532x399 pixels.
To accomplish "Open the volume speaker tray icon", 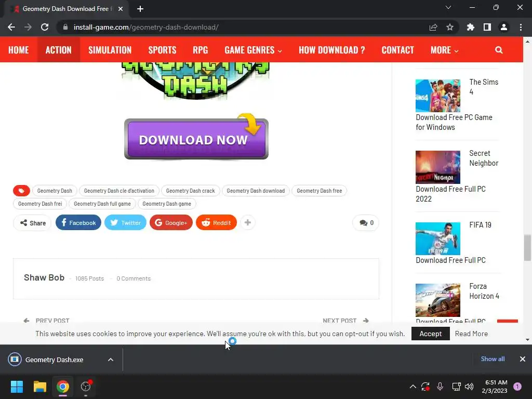I will (x=469, y=387).
